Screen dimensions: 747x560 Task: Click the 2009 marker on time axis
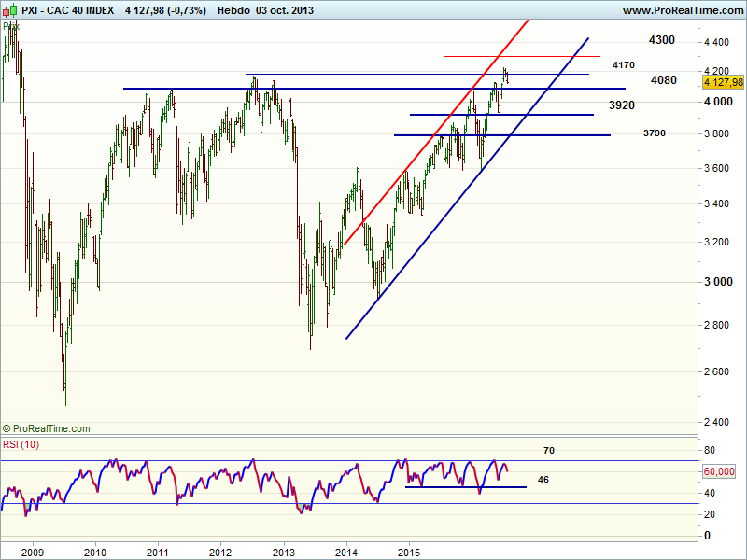[32, 553]
